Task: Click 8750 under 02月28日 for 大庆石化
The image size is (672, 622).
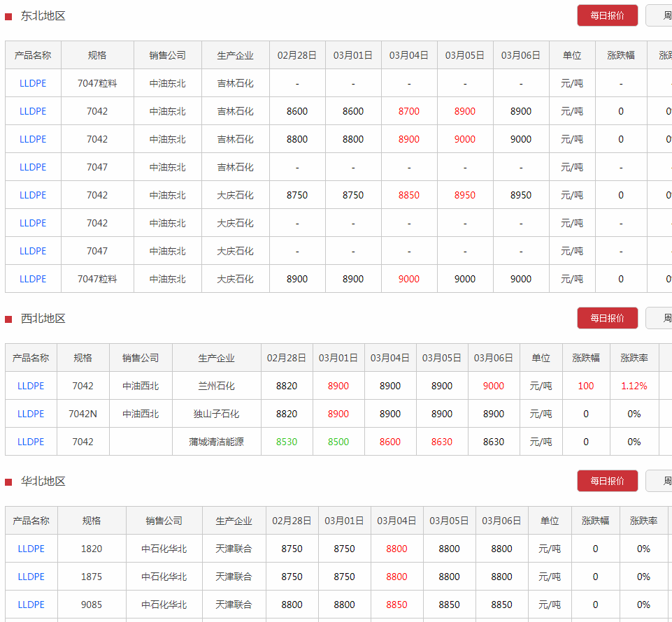Action: coord(297,195)
